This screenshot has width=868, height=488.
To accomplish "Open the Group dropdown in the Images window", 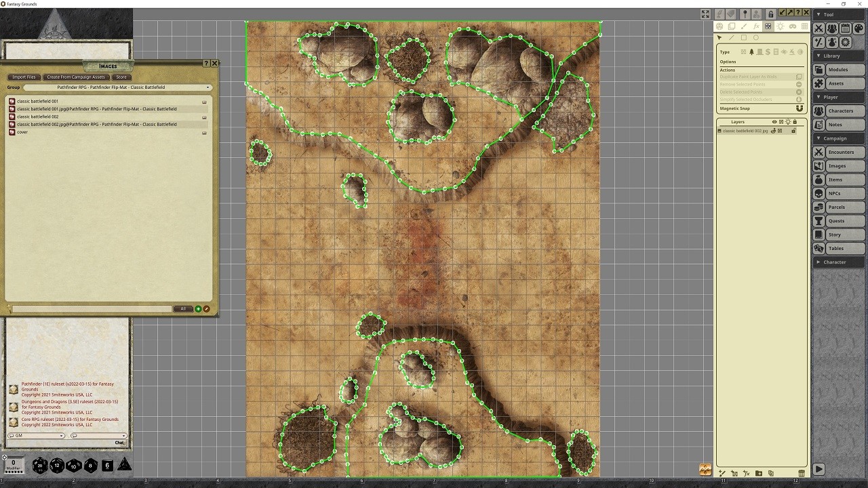I will point(208,87).
